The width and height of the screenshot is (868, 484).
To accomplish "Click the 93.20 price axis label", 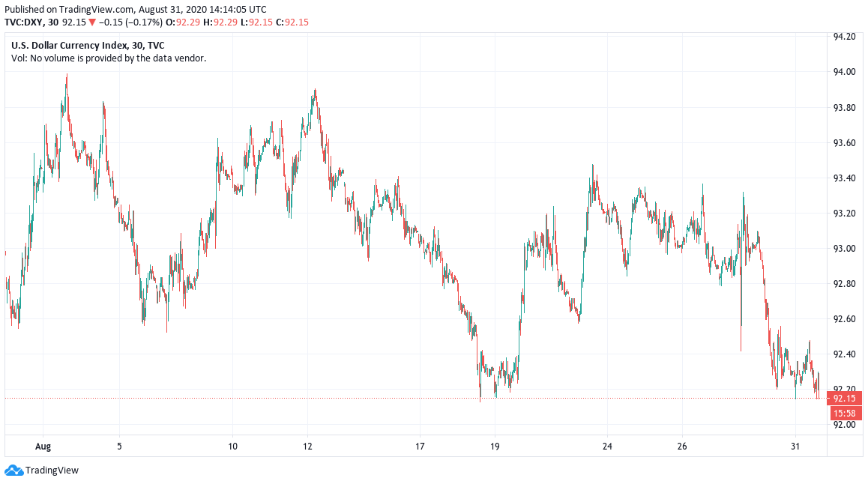I will [x=844, y=213].
